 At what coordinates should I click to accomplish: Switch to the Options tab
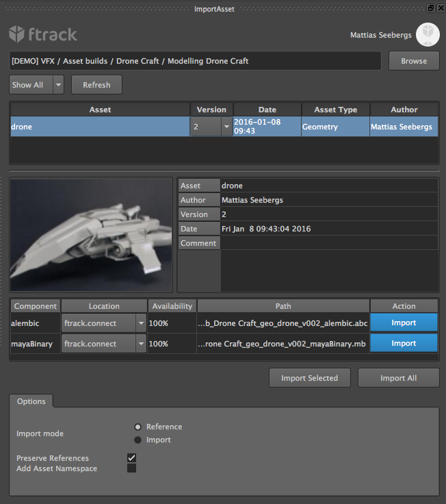coord(31,401)
